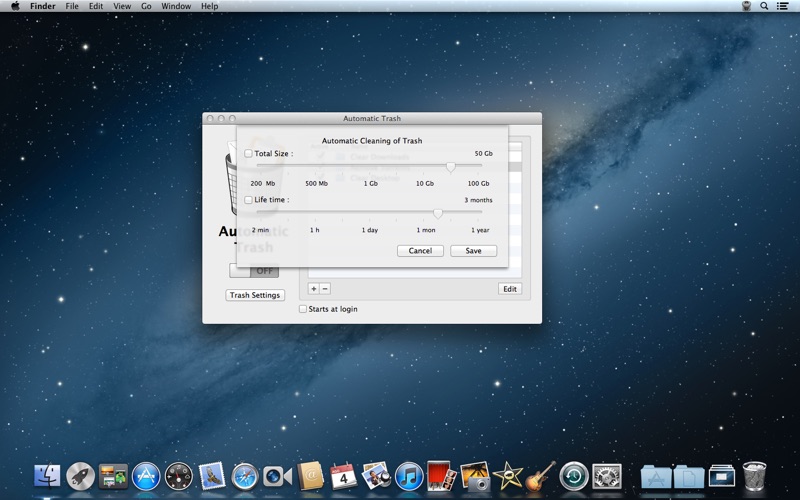Click the 10 Gb slider label
800x500 pixels.
[424, 183]
